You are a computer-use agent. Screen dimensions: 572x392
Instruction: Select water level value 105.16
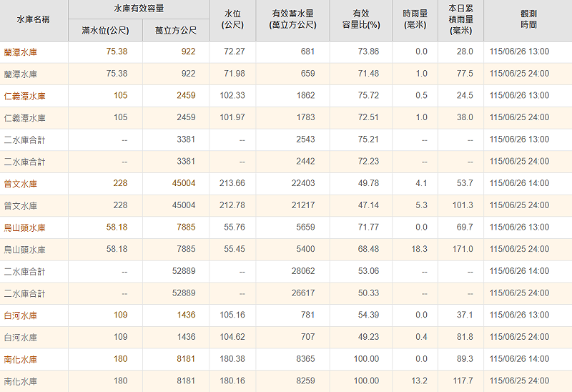pyautogui.click(x=232, y=315)
